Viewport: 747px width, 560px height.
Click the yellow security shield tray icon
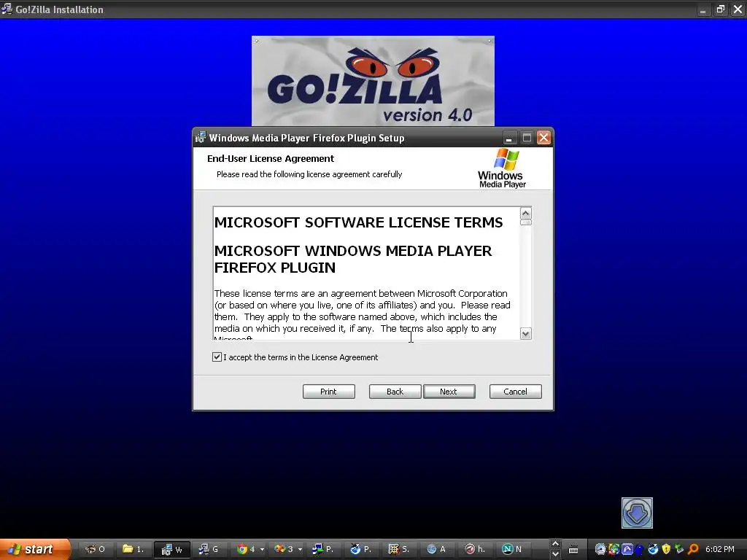point(666,549)
